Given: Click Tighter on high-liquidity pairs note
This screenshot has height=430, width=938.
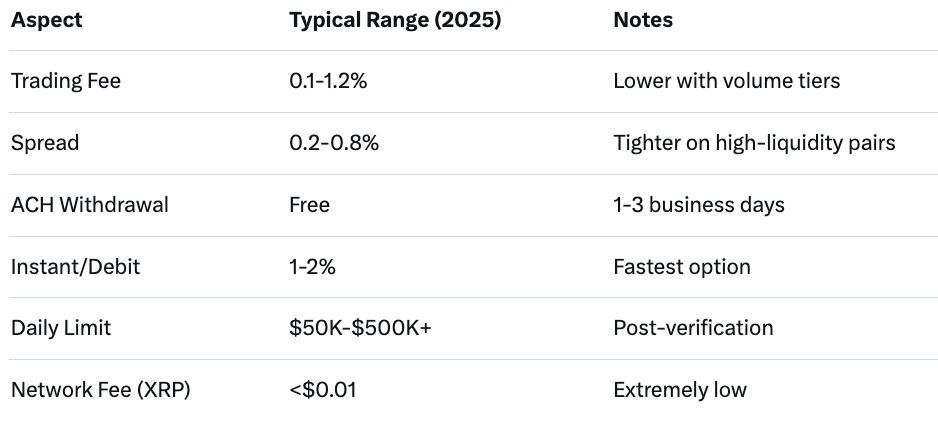Looking at the screenshot, I should pos(754,143).
